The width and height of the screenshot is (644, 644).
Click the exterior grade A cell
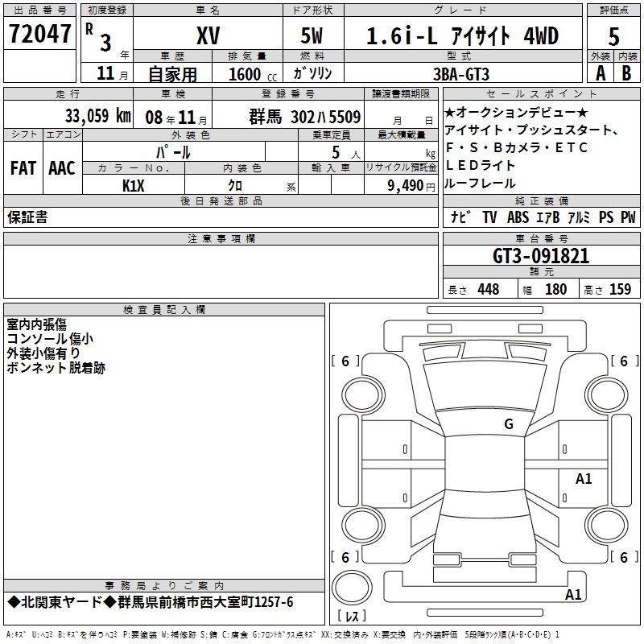600,72
